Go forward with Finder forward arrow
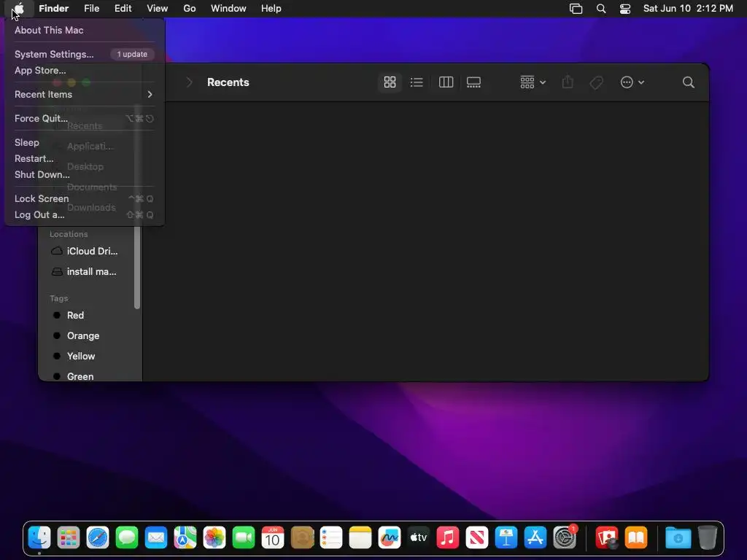 tap(189, 82)
